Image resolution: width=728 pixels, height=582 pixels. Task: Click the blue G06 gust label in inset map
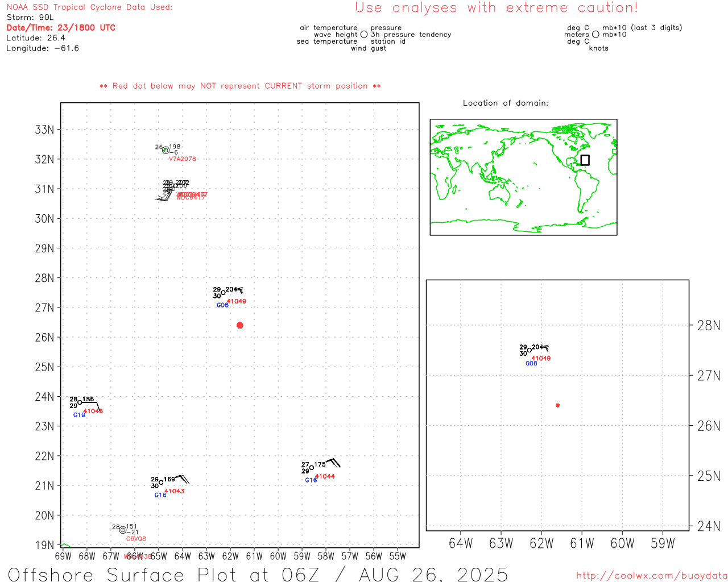pos(531,364)
